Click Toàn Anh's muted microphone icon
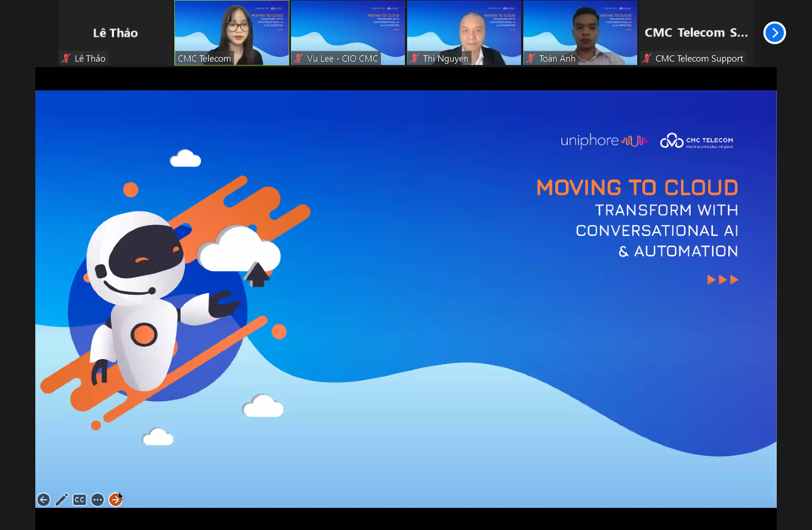812x530 pixels. (x=531, y=58)
